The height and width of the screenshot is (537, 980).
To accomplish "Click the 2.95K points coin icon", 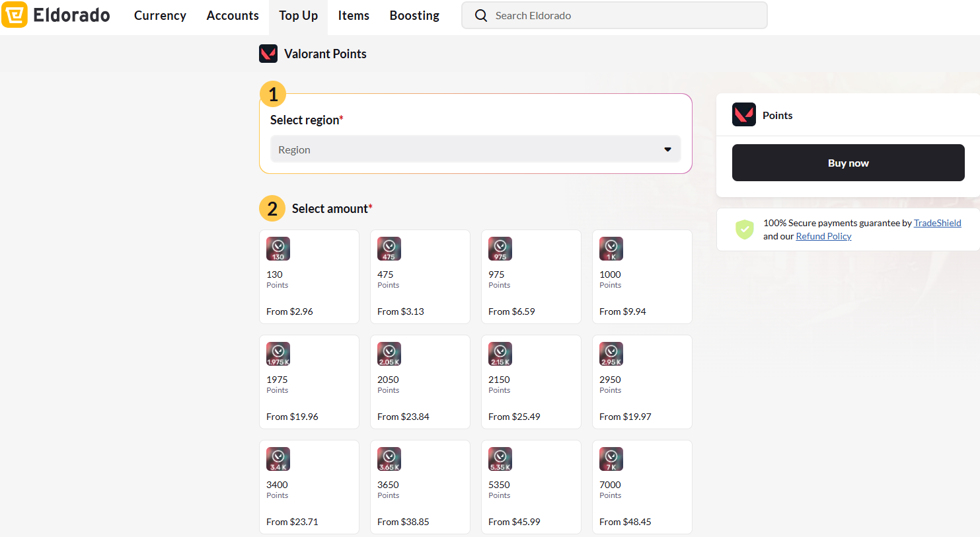I will click(x=611, y=354).
